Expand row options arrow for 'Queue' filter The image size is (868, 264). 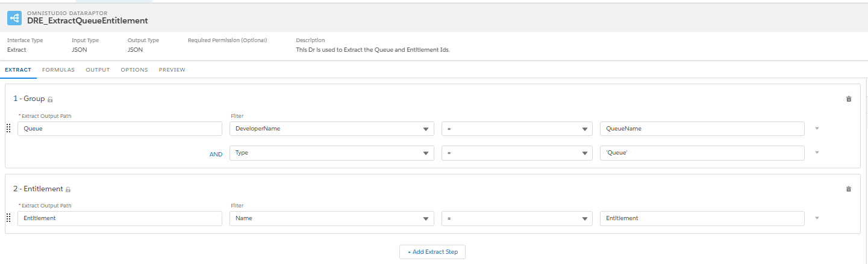click(817, 152)
